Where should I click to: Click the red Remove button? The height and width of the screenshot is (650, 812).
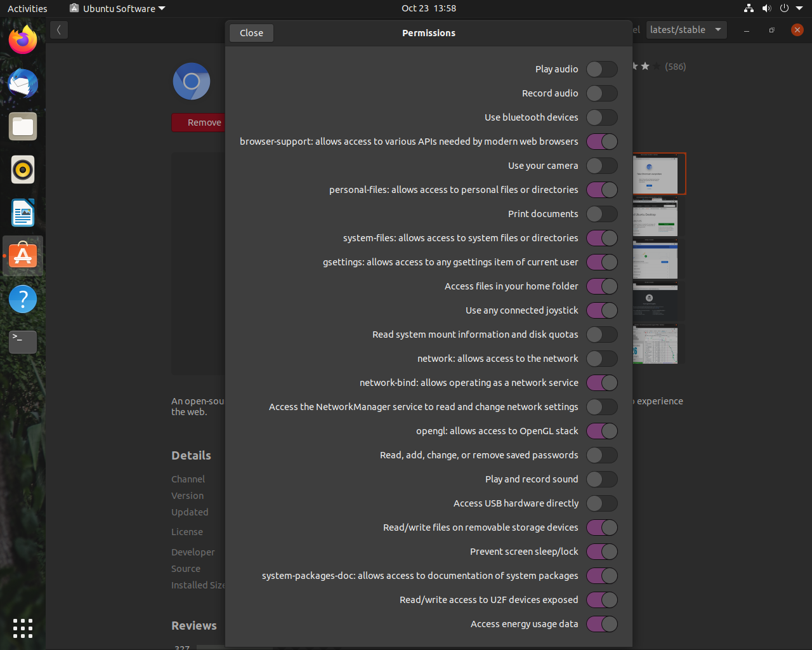pos(199,123)
